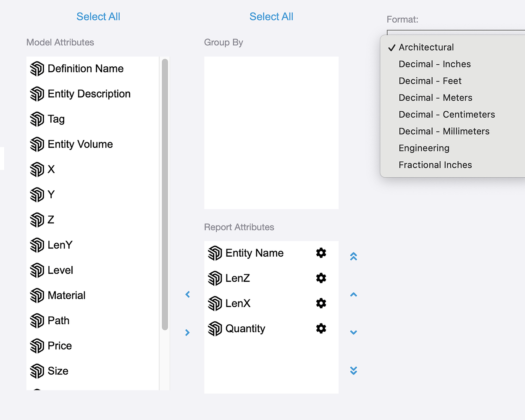Click inside the empty Group By box

271,133
